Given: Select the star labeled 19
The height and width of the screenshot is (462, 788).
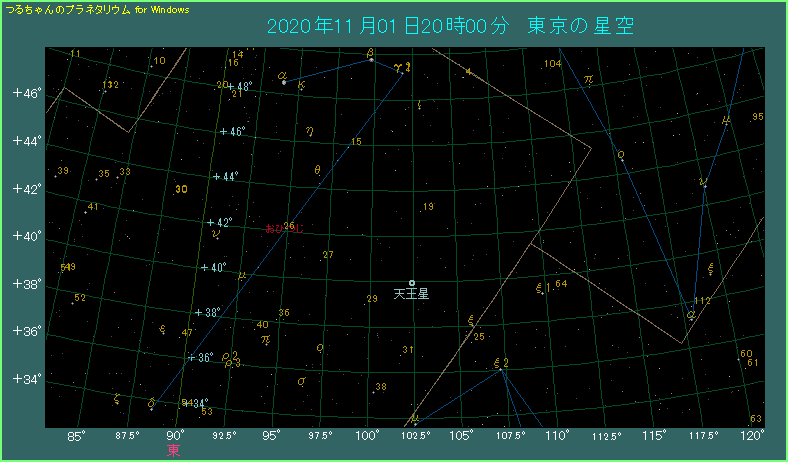Looking at the screenshot, I should click(428, 207).
